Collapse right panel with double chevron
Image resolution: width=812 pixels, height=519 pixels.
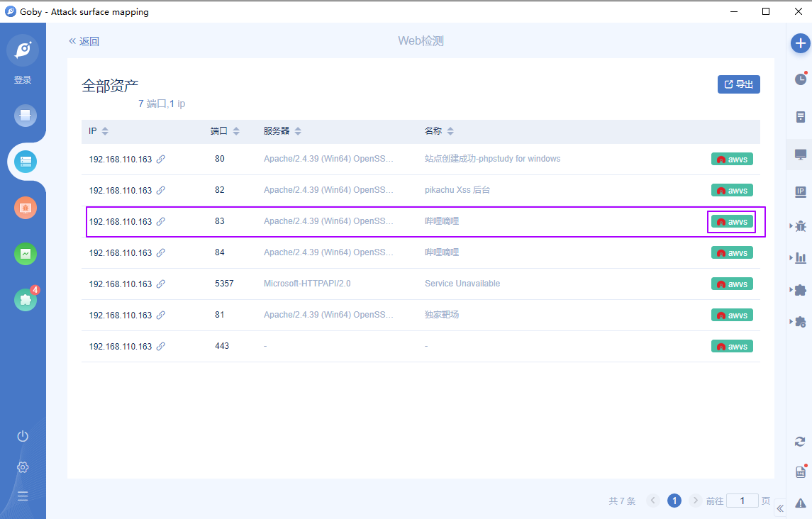[780, 508]
